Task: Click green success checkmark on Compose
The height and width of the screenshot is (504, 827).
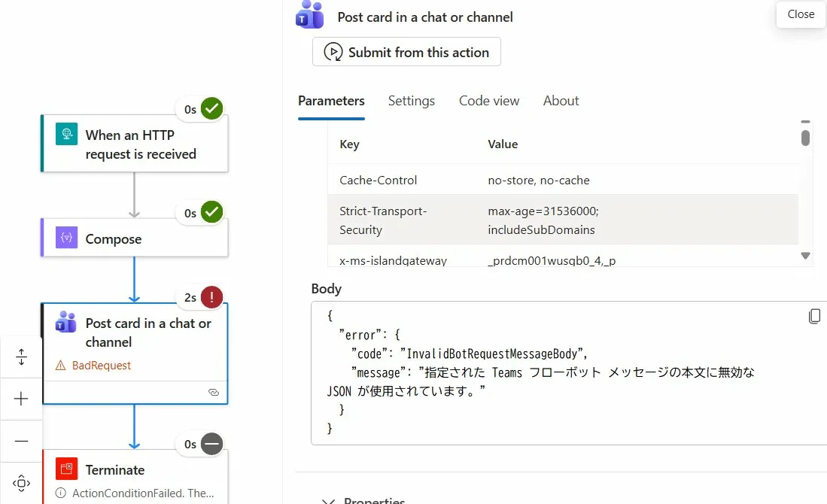Action: [x=211, y=212]
